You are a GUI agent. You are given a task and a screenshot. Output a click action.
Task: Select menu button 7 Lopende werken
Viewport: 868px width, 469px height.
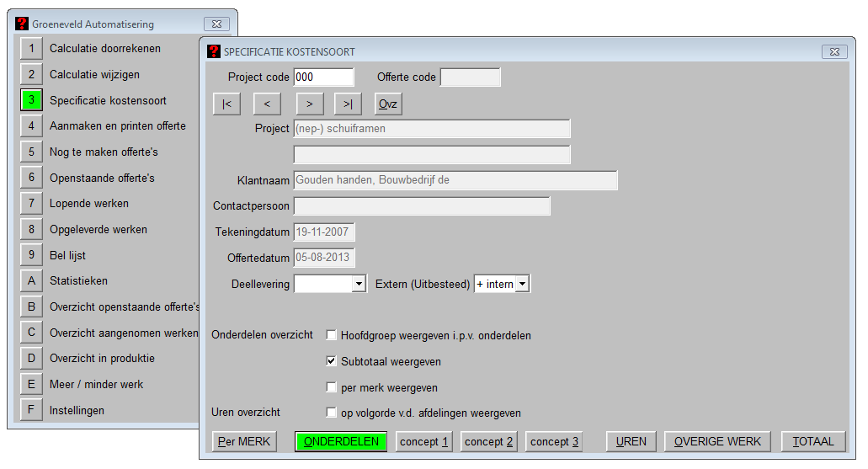click(x=31, y=204)
